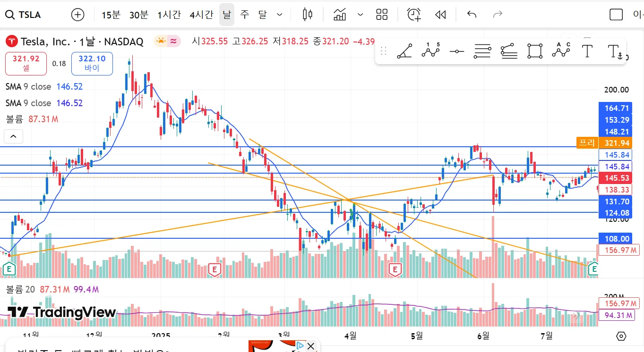This screenshot has height=352, width=644.
Task: Switch to the 15분 interval
Action: click(x=111, y=15)
